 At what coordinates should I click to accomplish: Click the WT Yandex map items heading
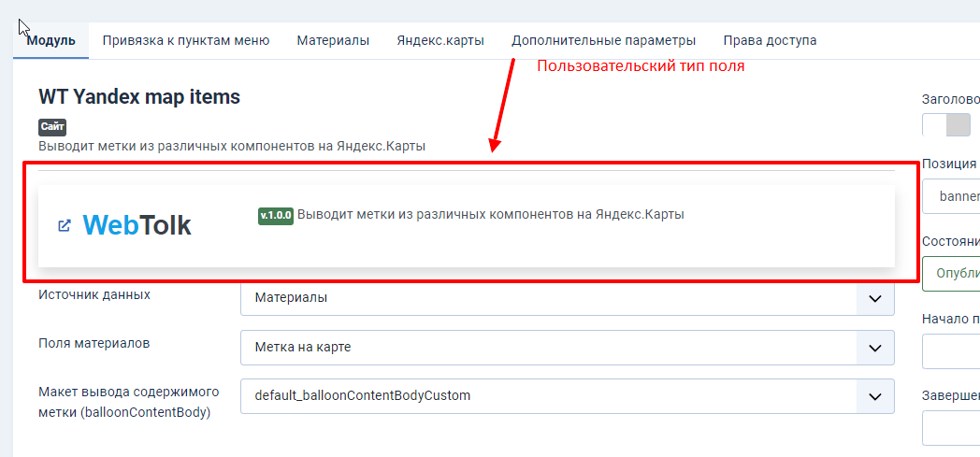tap(139, 97)
